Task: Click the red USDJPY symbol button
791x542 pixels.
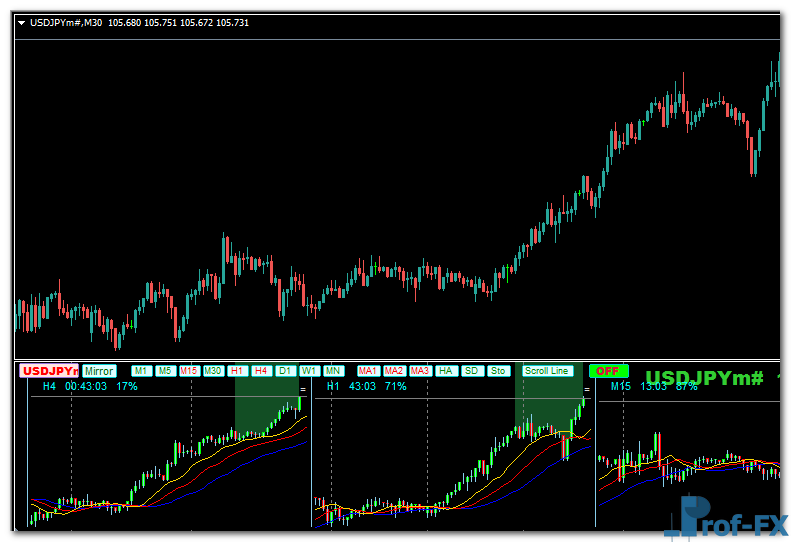Action: (x=49, y=371)
